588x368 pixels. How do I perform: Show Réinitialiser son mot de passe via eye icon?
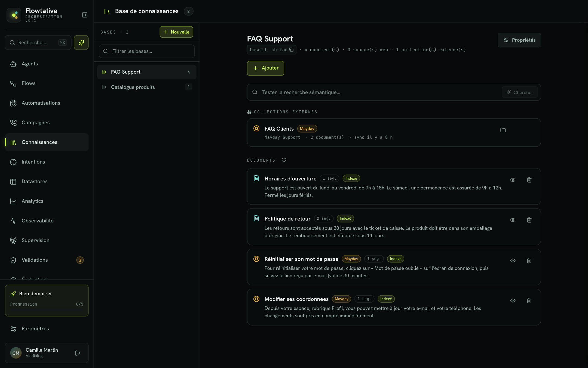[x=513, y=260]
